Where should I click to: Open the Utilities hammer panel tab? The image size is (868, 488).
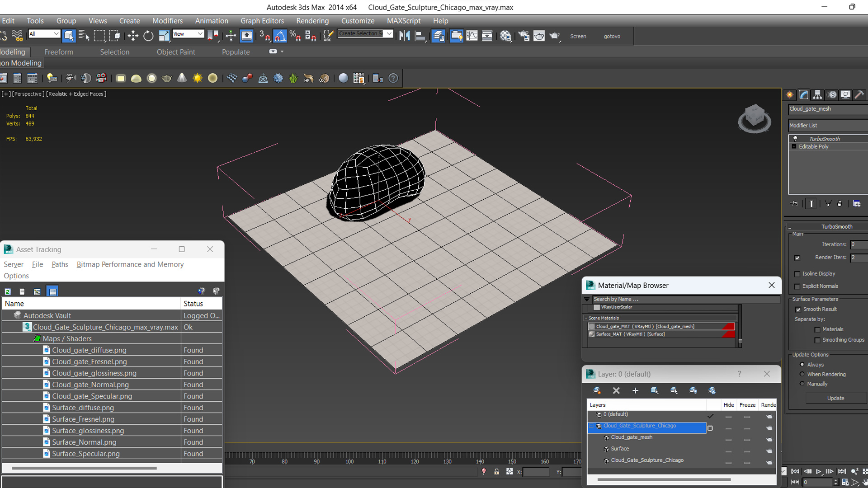tap(859, 94)
